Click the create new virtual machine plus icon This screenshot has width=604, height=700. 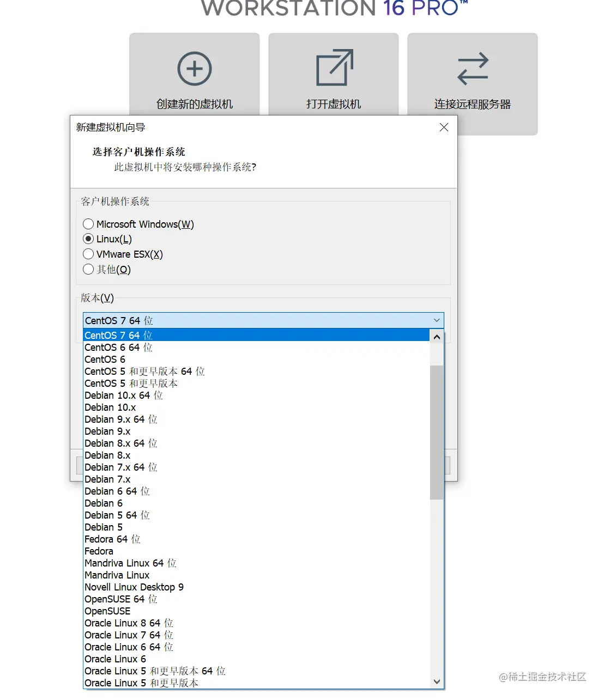click(x=195, y=69)
